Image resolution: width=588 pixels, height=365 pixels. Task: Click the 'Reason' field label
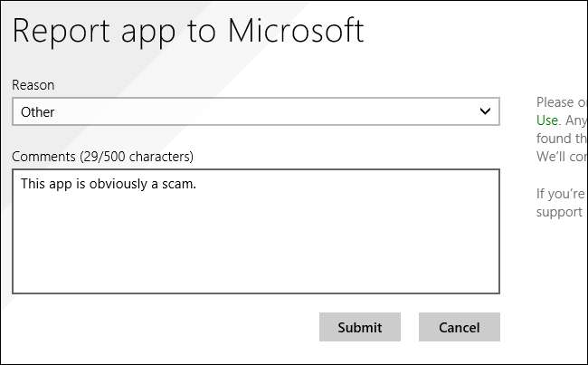pyautogui.click(x=33, y=84)
